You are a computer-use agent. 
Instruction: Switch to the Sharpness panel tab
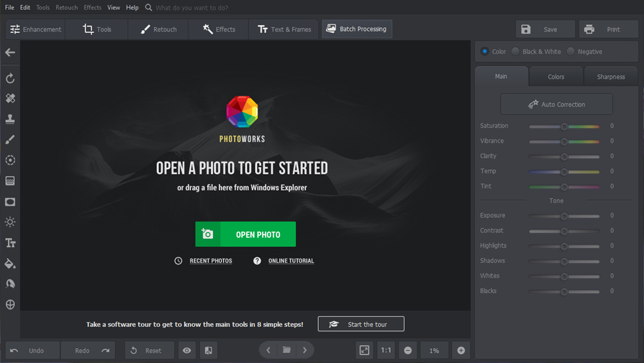(x=610, y=76)
